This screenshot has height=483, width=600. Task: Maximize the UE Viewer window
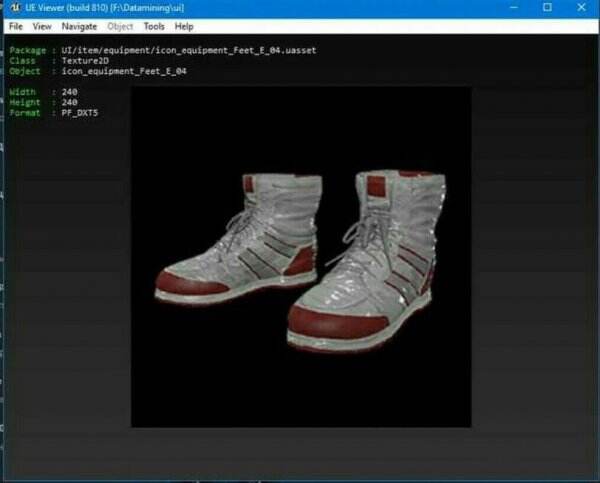pyautogui.click(x=547, y=7)
